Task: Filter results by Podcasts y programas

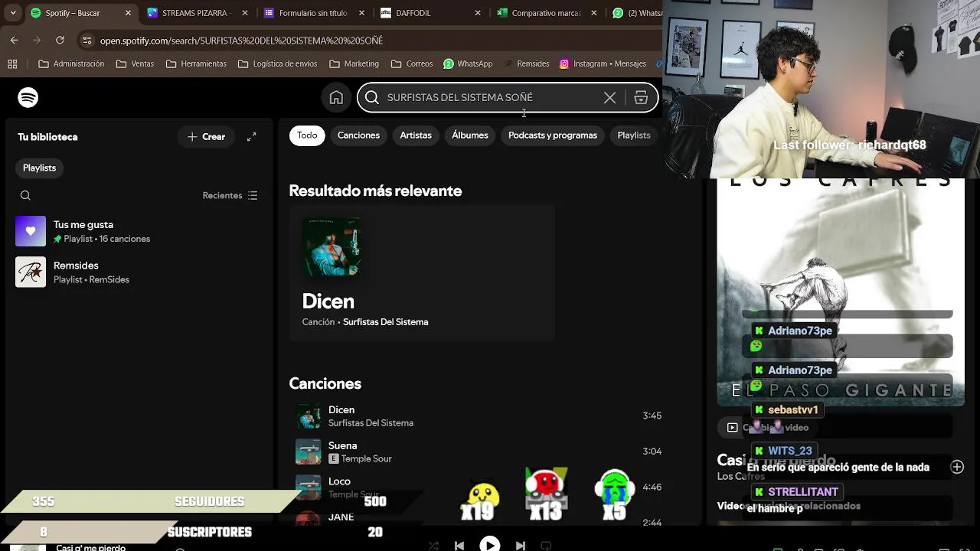Action: [x=553, y=135]
